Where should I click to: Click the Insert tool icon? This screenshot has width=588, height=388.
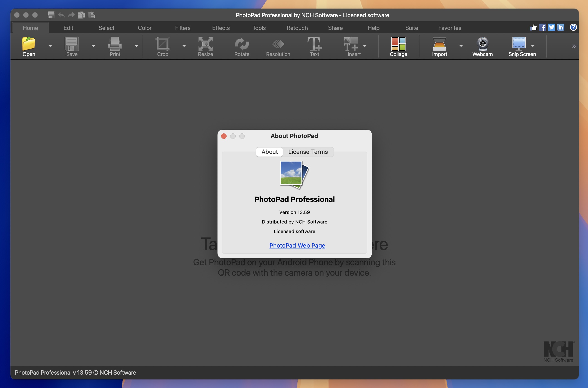pos(351,44)
